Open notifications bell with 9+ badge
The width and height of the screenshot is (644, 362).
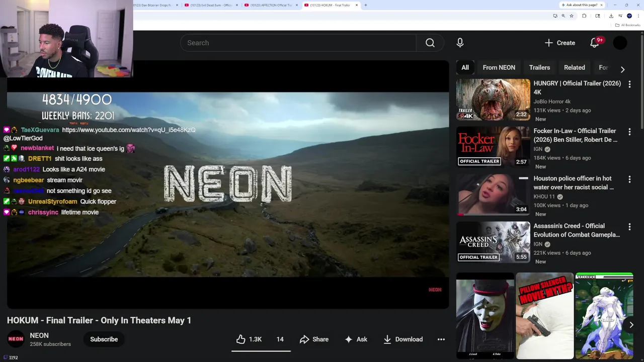(595, 43)
